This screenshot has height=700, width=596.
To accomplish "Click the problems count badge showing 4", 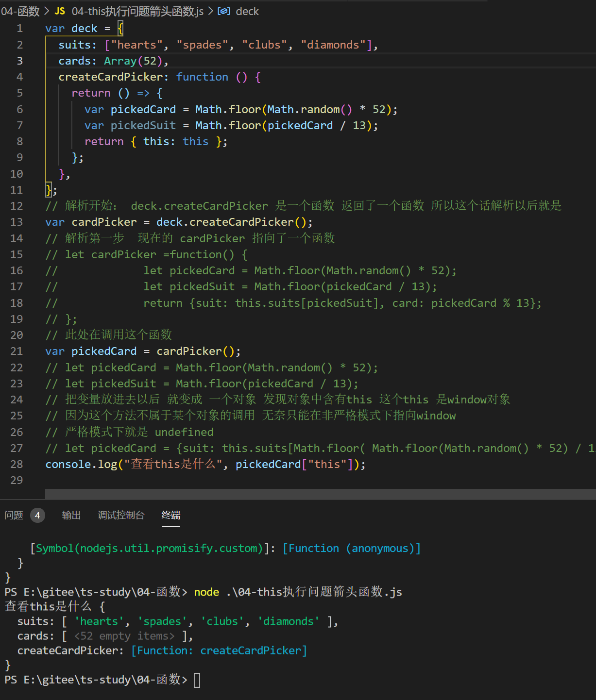I will [x=37, y=516].
